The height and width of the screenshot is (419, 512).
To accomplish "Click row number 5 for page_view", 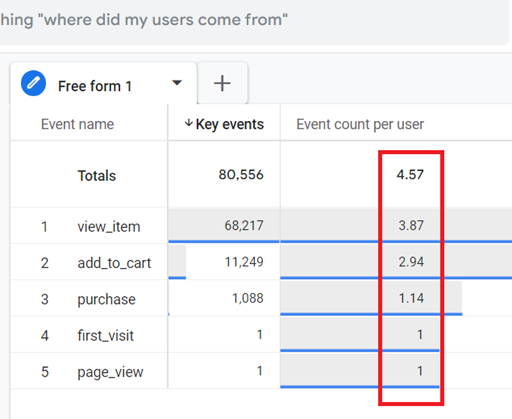I will [45, 372].
